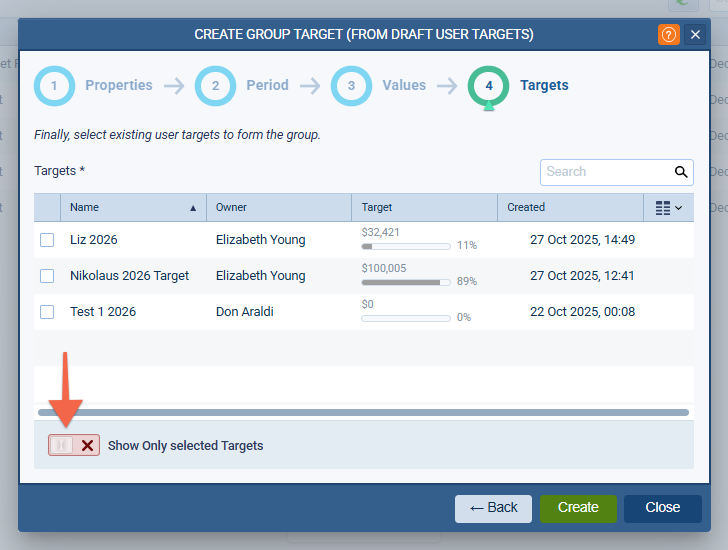The height and width of the screenshot is (550, 728).
Task: Click the sort arrow in Name column
Action: click(x=193, y=208)
